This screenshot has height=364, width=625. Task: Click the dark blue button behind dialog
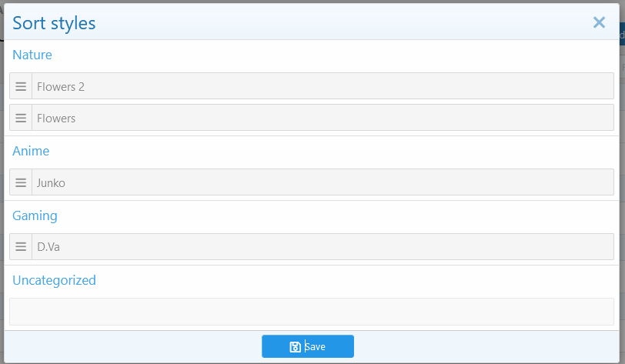click(622, 34)
